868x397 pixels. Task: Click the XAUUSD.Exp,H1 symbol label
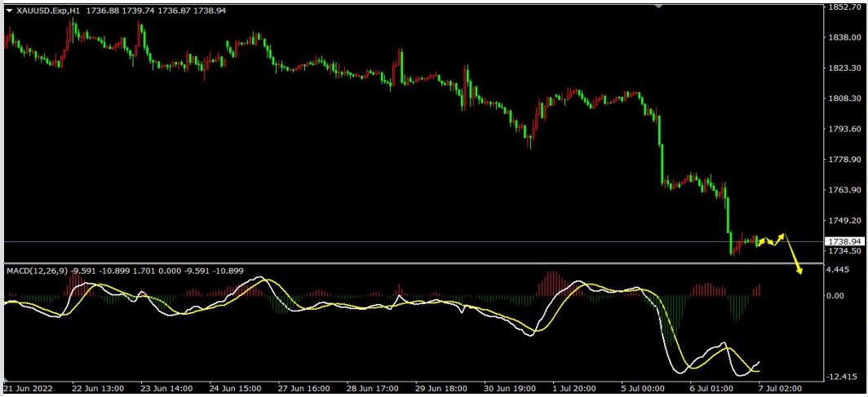[50, 11]
